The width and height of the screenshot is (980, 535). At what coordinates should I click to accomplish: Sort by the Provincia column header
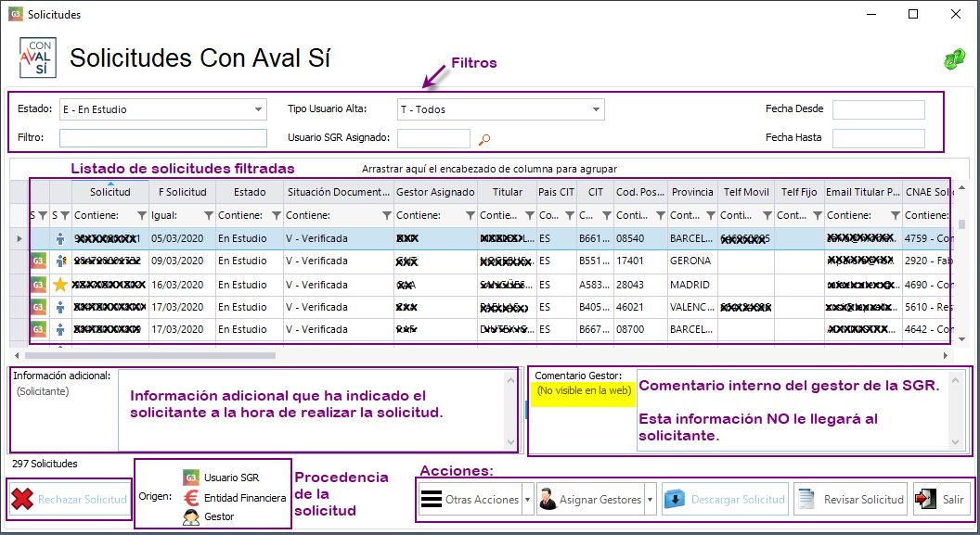(692, 192)
